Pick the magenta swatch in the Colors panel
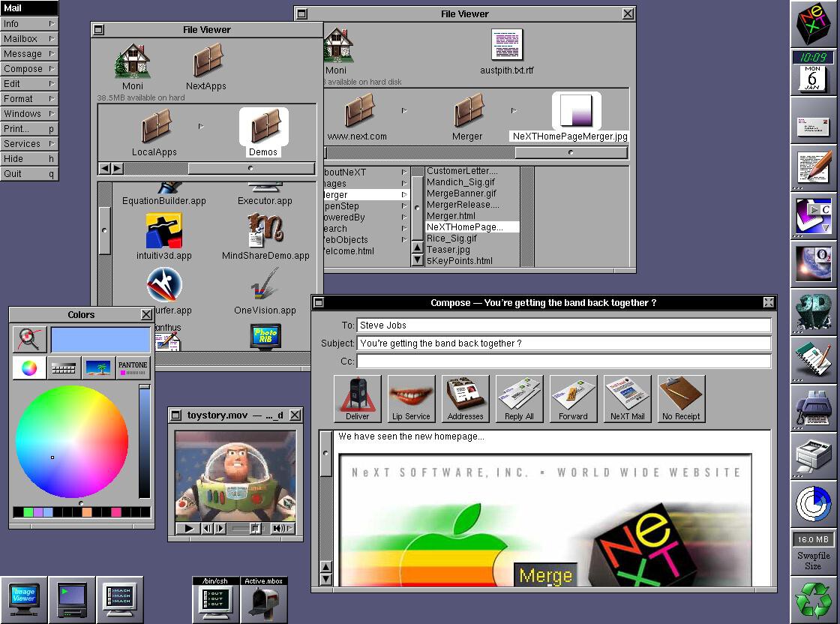The width and height of the screenshot is (840, 624). pos(117,512)
